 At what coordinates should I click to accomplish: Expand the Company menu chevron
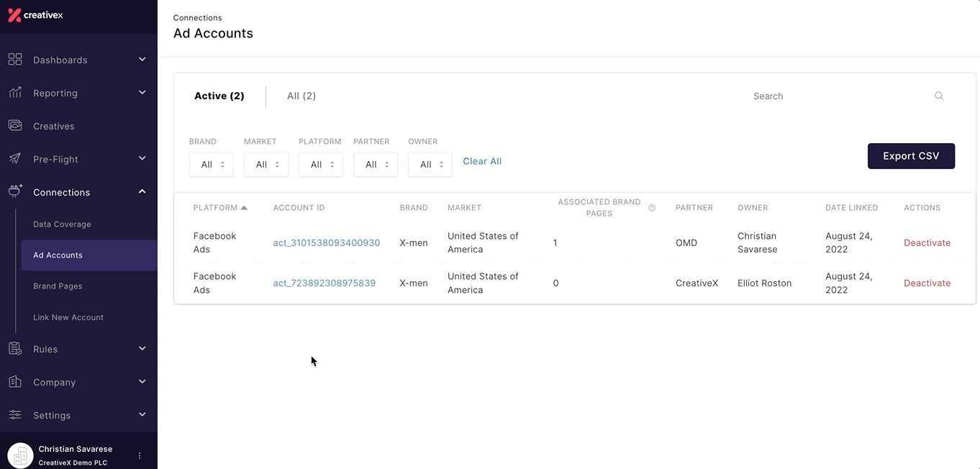coord(142,381)
